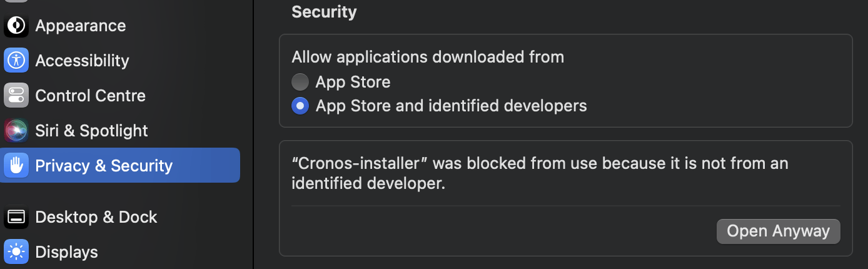The width and height of the screenshot is (868, 269).
Task: Choose App Store and identified developers radio
Action: pos(300,106)
